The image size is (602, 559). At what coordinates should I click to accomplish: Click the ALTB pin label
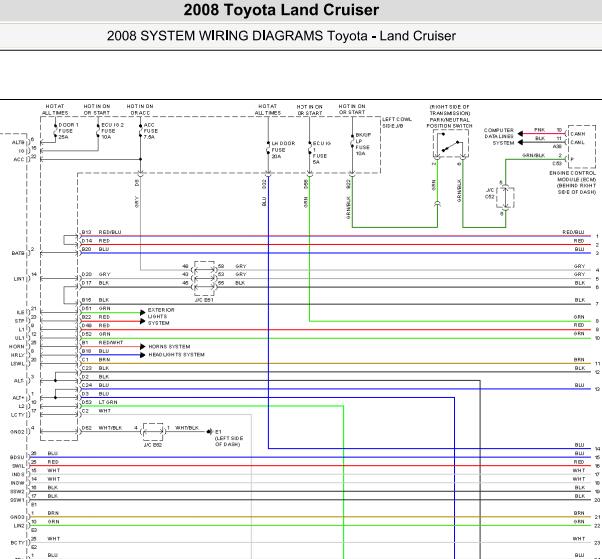(18, 142)
